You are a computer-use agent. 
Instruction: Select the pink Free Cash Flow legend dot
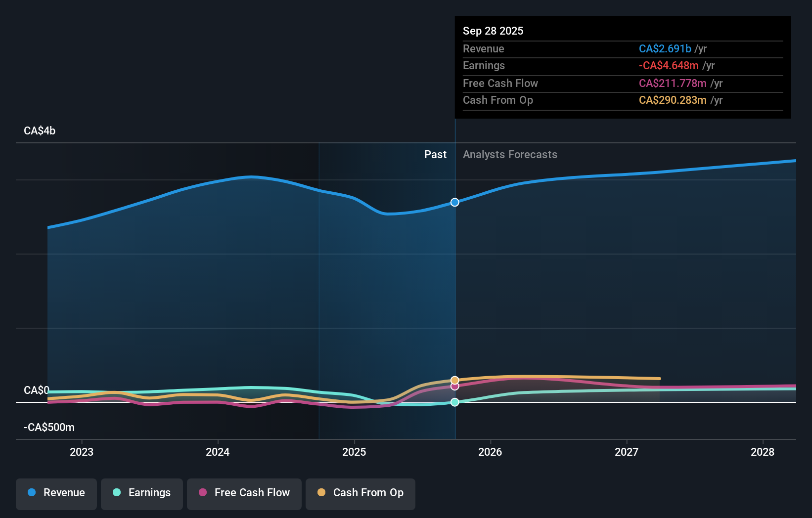coord(202,493)
